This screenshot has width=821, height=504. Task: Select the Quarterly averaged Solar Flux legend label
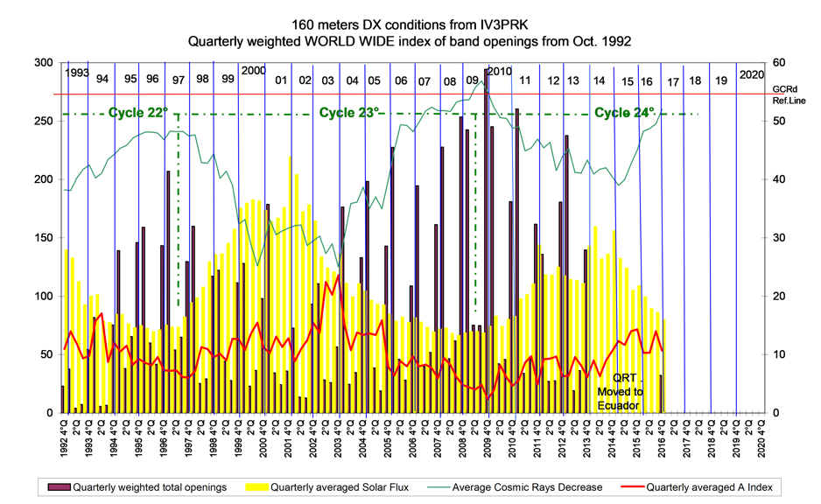click(x=340, y=487)
